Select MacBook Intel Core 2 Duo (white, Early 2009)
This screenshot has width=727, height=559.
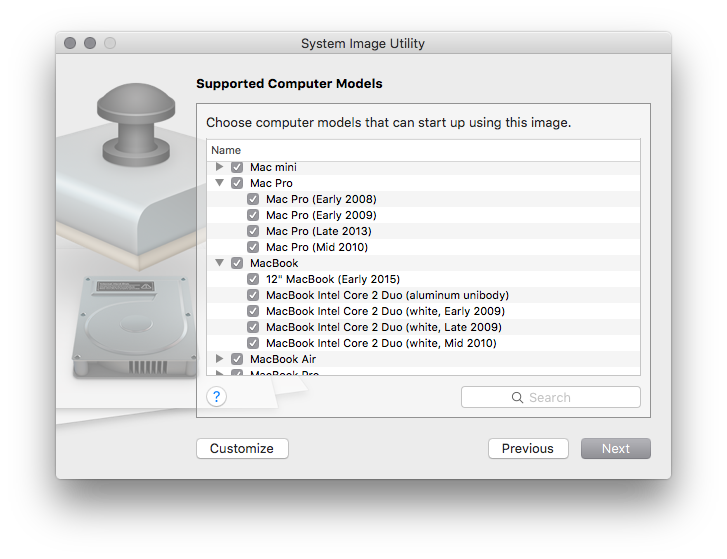coord(385,311)
